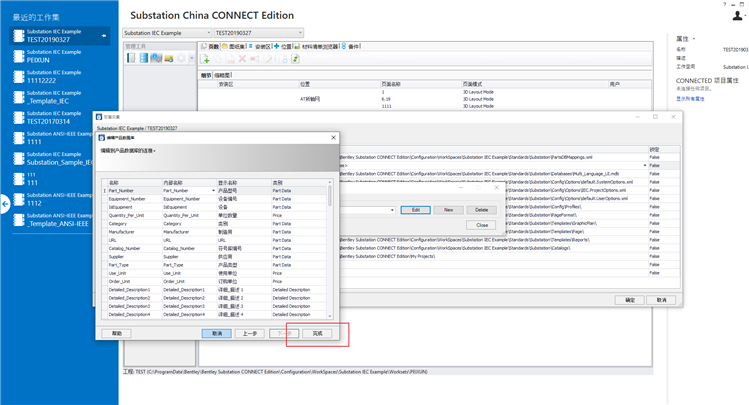Click the Edit button in the small dialog

(x=416, y=210)
